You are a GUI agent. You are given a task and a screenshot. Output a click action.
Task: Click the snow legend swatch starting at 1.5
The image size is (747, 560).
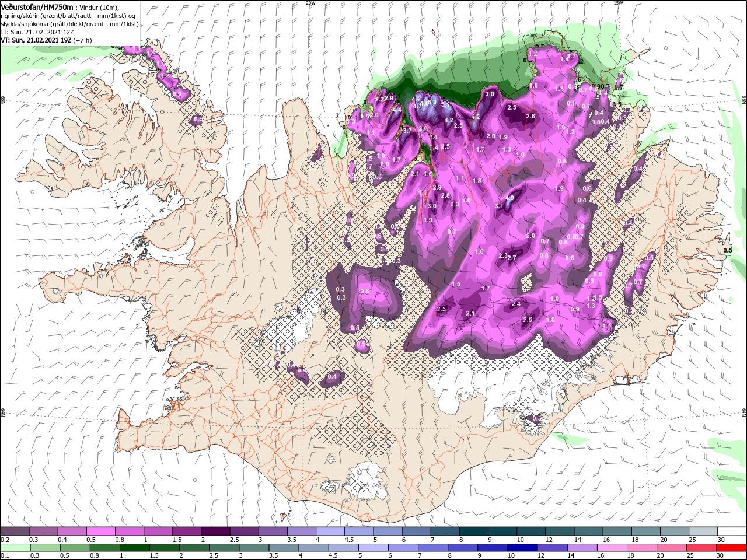(186, 531)
